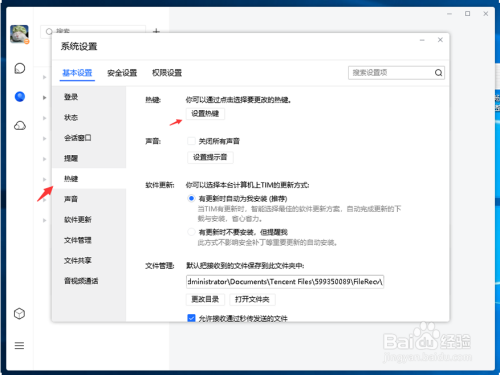Select 状态 in settings sidebar
Image resolution: width=500 pixels, height=375 pixels.
(89, 117)
